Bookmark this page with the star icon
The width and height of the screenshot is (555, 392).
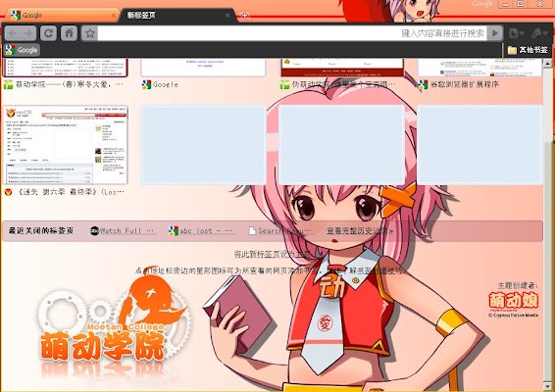(x=90, y=33)
